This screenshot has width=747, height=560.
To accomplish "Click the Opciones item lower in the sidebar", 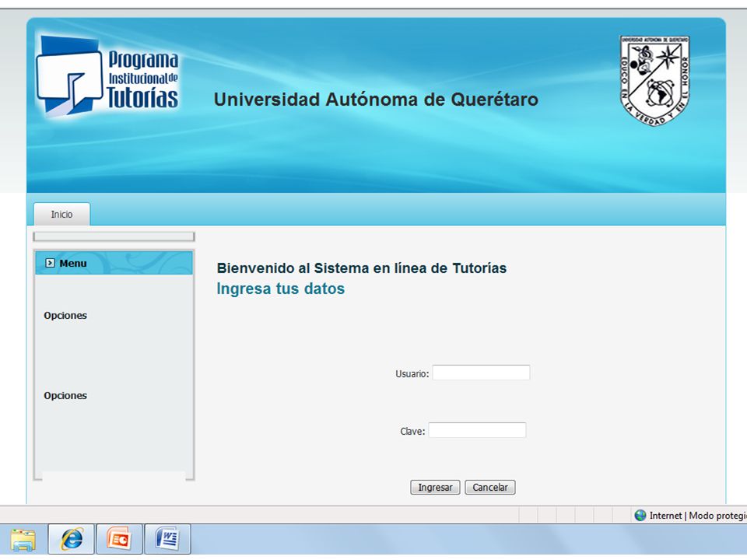I will coord(65,395).
